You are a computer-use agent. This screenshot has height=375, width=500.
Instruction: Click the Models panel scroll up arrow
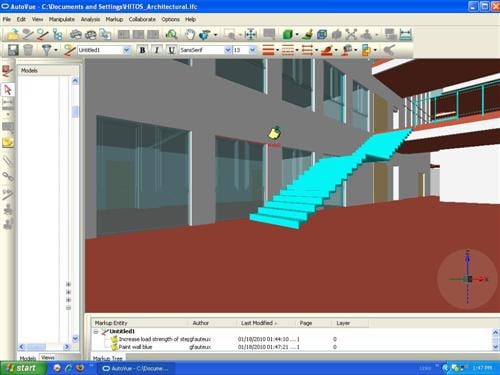75,81
